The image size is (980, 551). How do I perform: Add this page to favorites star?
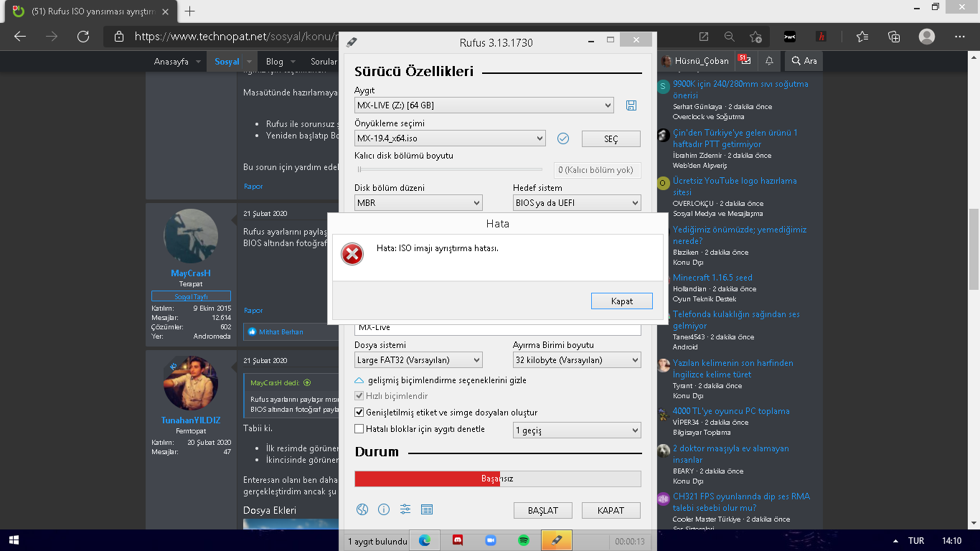(x=755, y=37)
